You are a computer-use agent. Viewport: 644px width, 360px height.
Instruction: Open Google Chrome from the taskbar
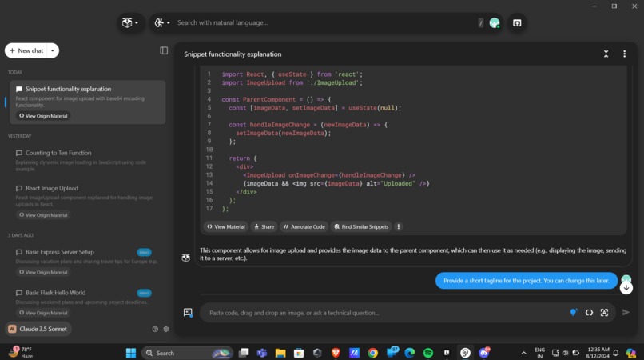(372, 353)
